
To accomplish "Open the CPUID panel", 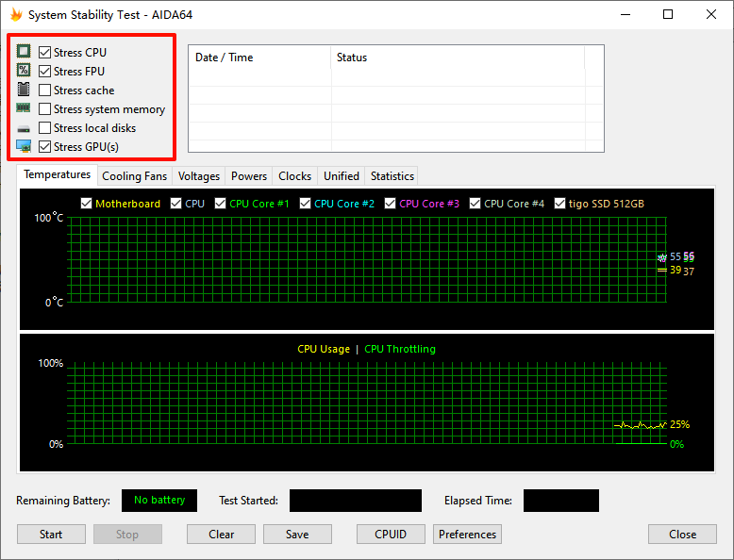I will [391, 535].
